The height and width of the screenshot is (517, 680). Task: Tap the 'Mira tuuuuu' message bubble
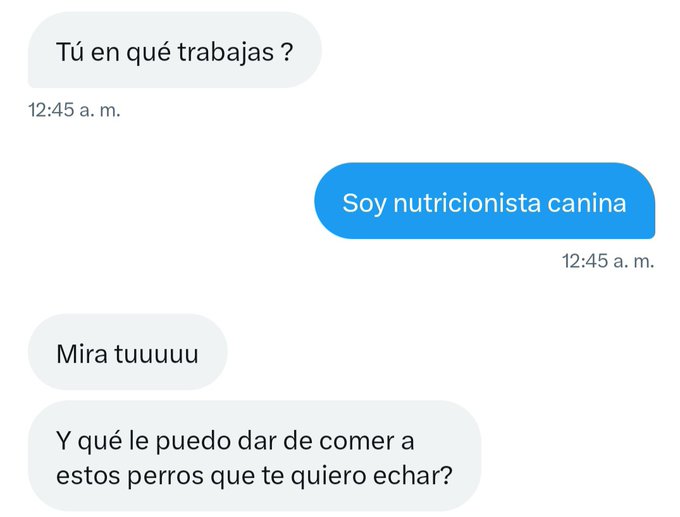128,352
